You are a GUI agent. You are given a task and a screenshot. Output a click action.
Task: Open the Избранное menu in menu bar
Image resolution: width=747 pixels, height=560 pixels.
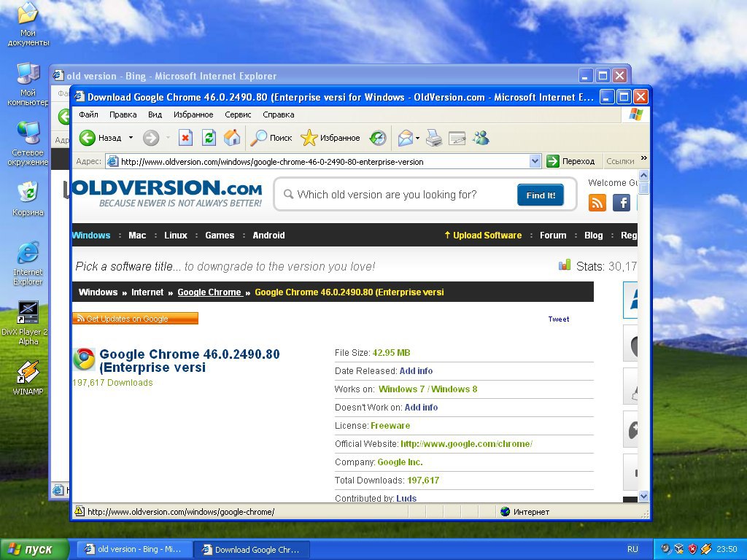[193, 114]
